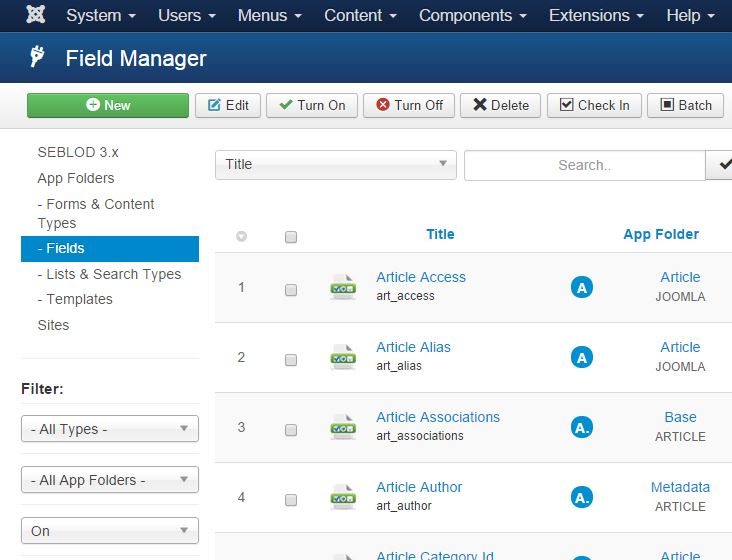
Task: Open Lists & Search Types in sidebar
Action: coord(109,274)
